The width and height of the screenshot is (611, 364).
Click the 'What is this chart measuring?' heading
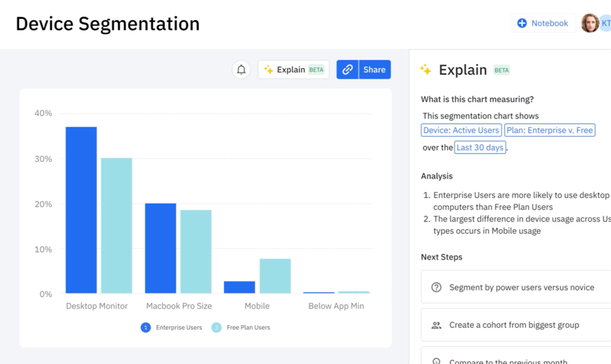coord(477,99)
